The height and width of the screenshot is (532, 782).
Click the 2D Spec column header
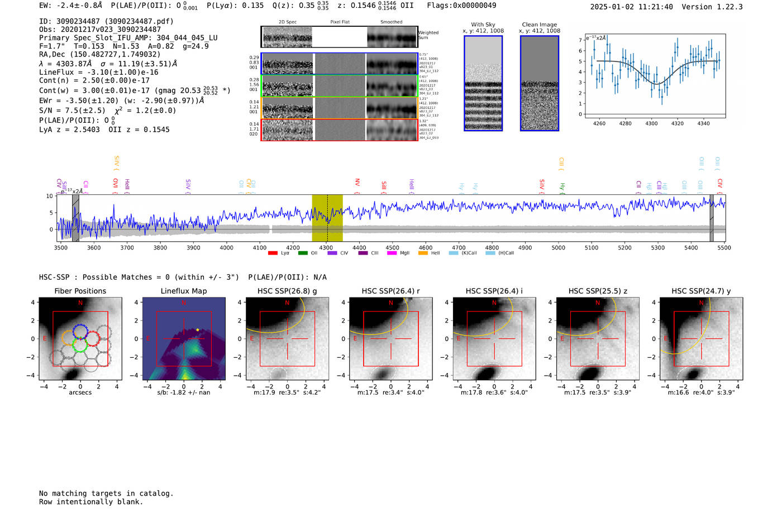click(x=288, y=22)
